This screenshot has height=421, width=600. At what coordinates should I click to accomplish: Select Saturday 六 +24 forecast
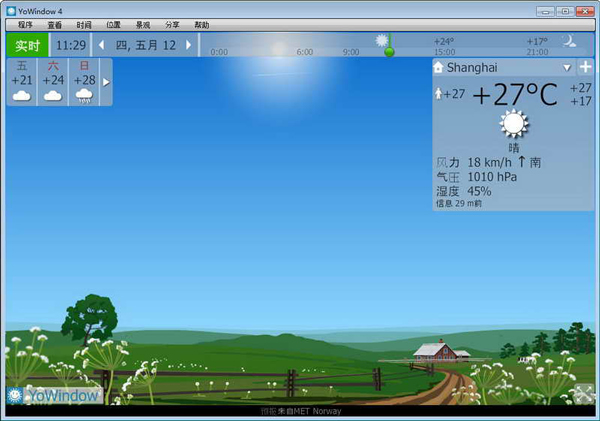coord(53,82)
